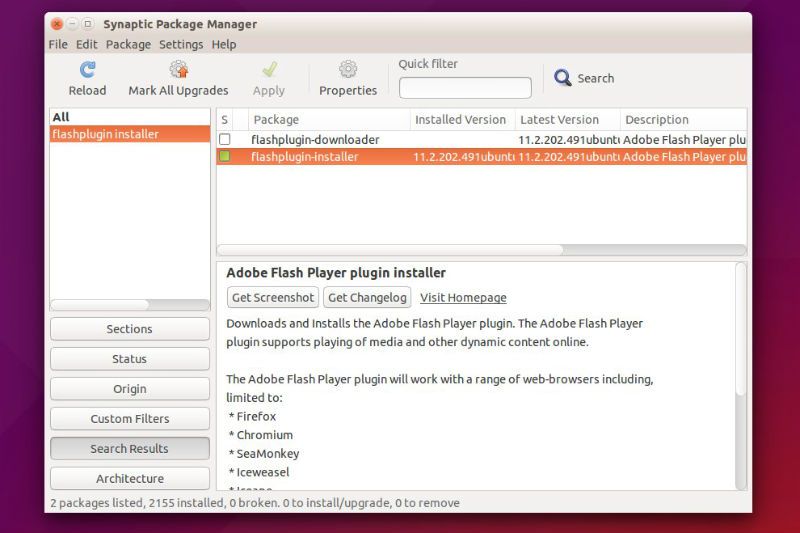Image resolution: width=800 pixels, height=533 pixels.
Task: Click the flashplugin-downloader latest version cell
Action: coord(568,140)
